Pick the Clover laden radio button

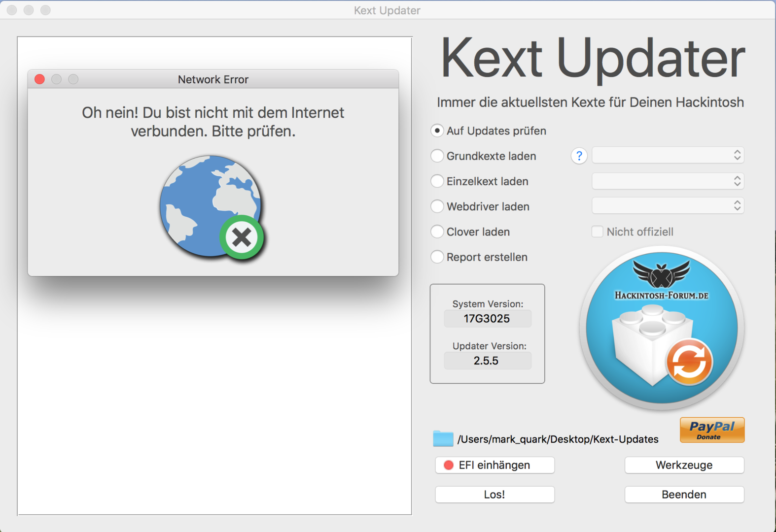(x=437, y=232)
